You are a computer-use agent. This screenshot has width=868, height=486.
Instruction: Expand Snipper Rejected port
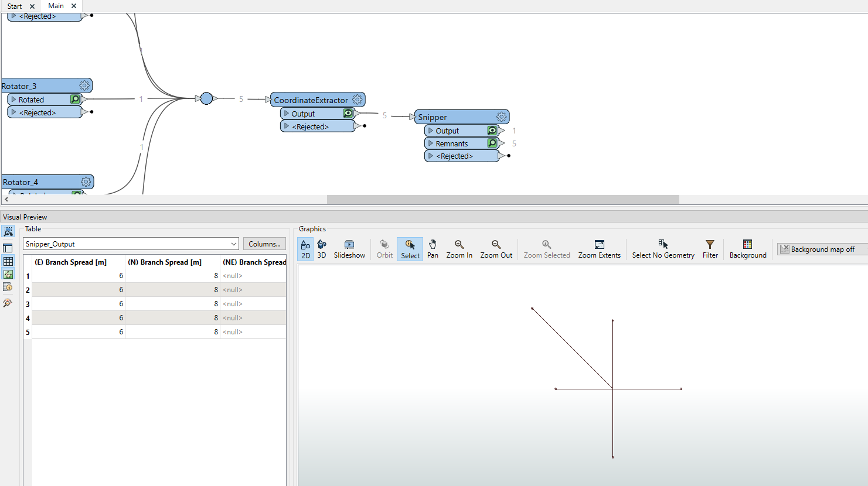coord(431,156)
